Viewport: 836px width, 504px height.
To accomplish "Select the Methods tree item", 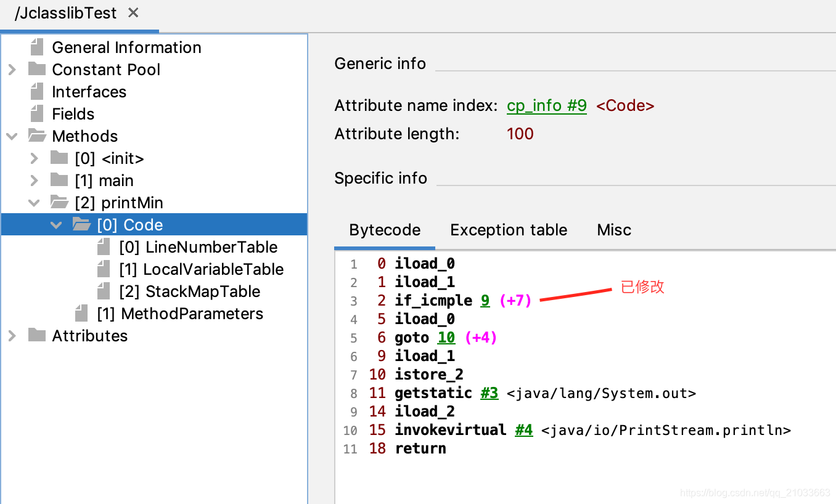I will click(84, 136).
